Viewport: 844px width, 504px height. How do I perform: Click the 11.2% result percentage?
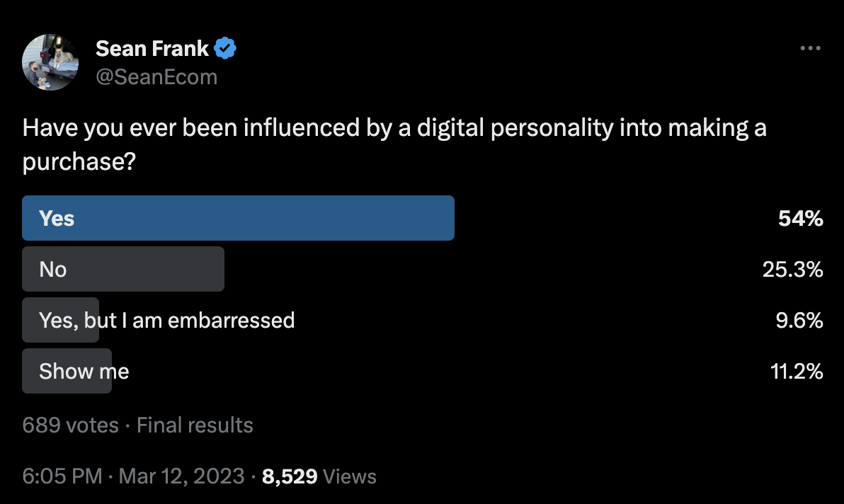797,371
